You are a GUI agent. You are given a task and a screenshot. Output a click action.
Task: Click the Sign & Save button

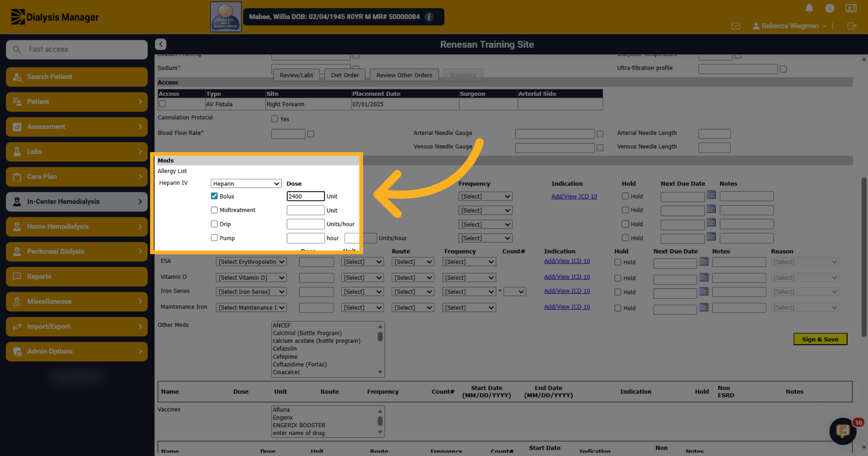[x=820, y=339]
